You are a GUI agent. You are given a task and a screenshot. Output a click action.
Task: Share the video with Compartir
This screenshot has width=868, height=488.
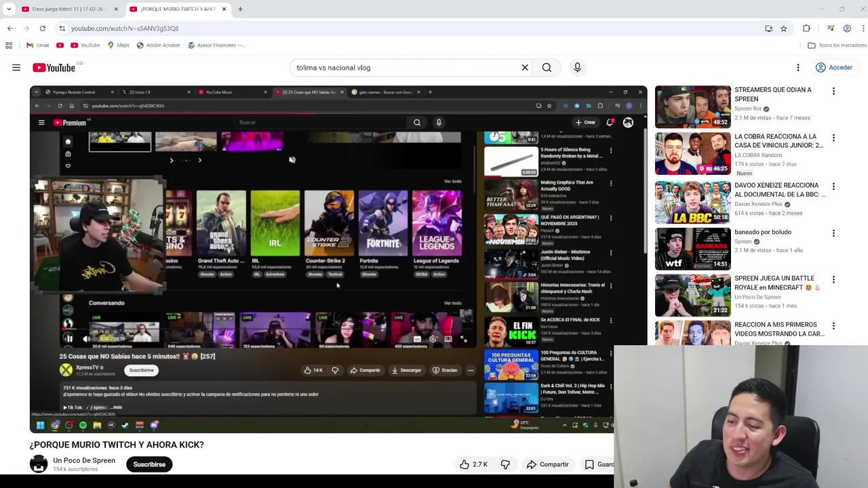pos(548,464)
